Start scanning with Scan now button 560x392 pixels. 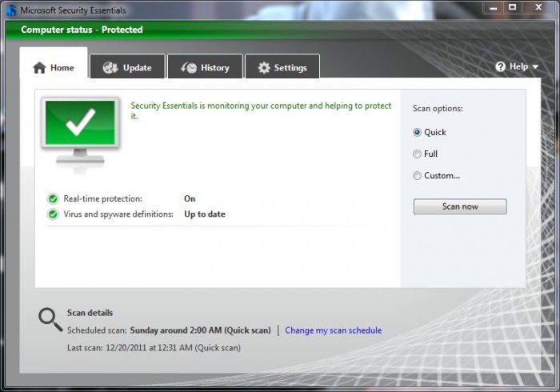[460, 206]
